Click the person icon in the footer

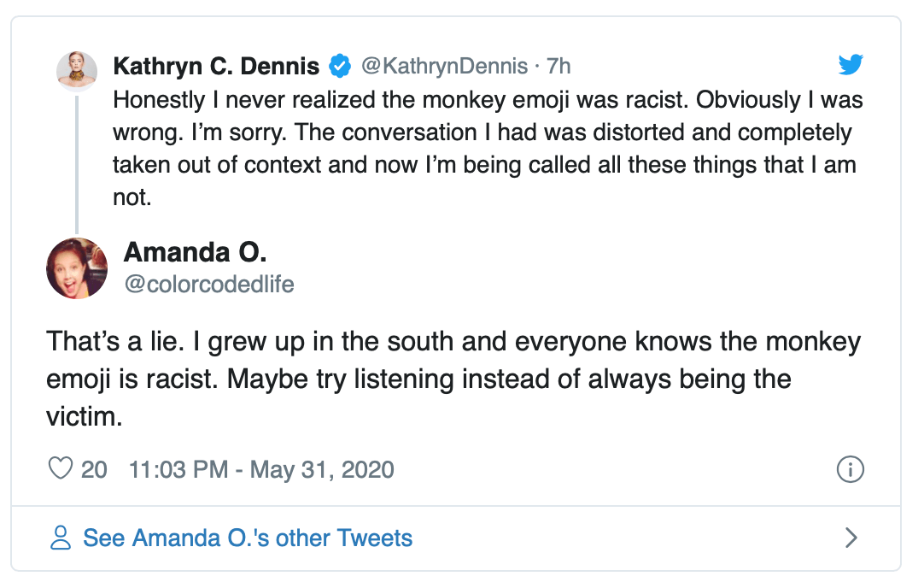point(61,538)
